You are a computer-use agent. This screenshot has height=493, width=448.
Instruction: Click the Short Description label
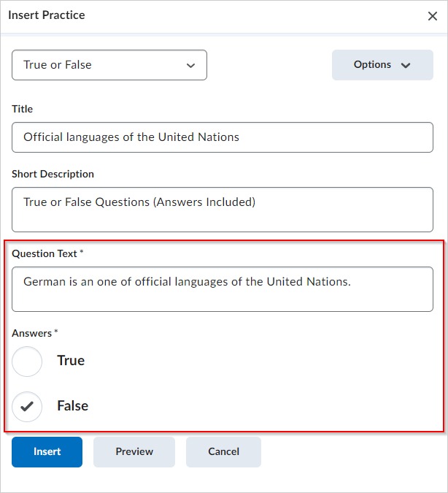[x=53, y=174]
